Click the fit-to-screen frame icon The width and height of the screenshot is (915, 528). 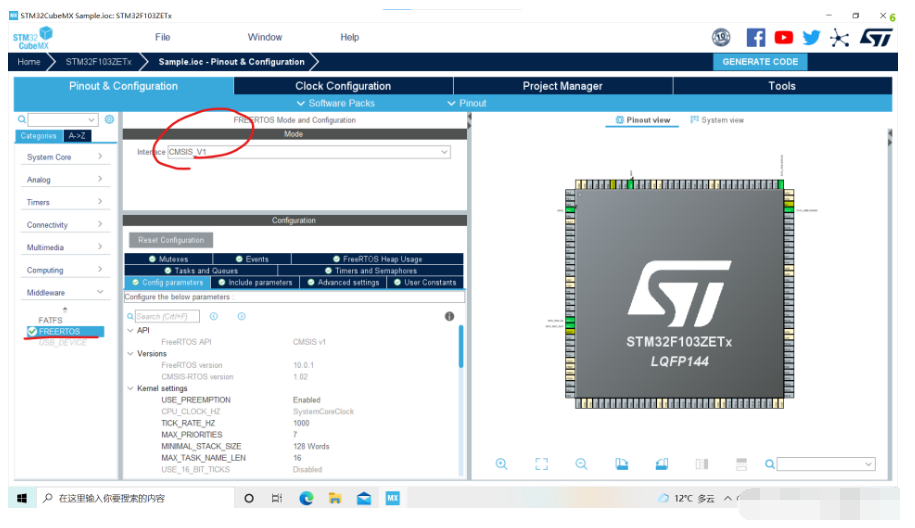click(541, 464)
